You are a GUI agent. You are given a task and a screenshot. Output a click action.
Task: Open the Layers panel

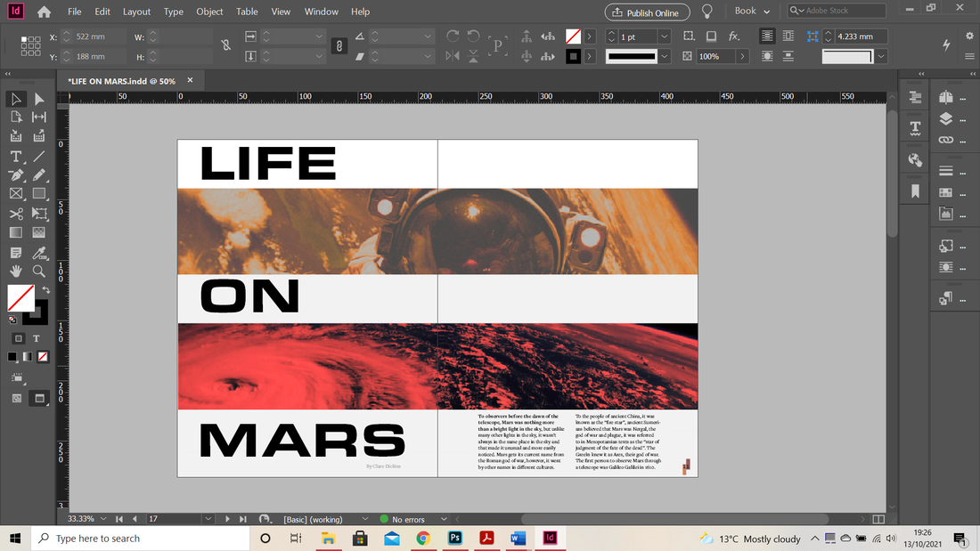(x=945, y=118)
